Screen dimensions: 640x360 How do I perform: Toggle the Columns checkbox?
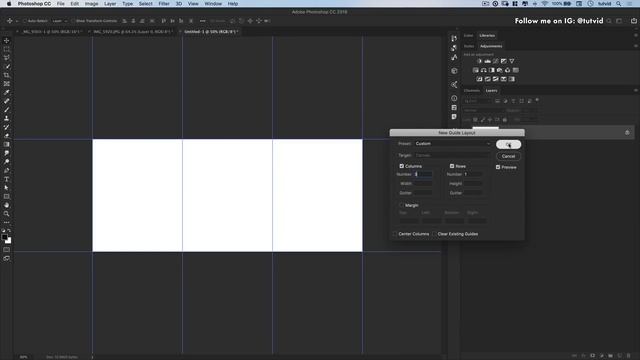coord(402,166)
